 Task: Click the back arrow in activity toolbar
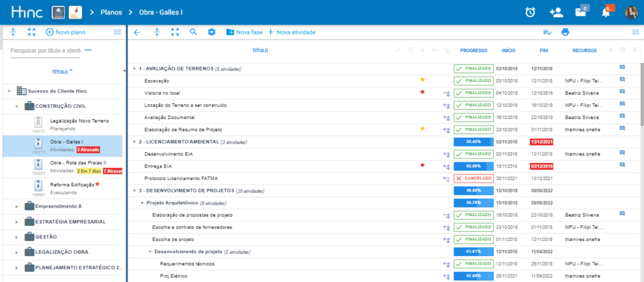(137, 32)
